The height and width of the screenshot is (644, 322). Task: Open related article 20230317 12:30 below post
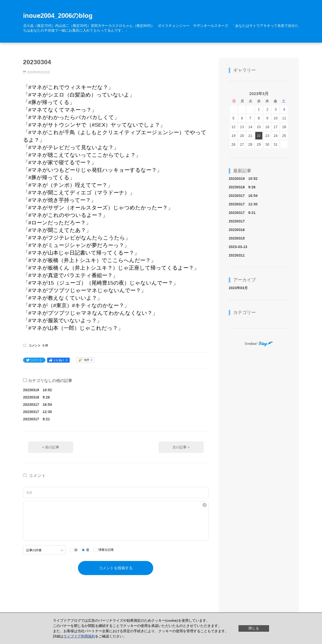(x=37, y=412)
